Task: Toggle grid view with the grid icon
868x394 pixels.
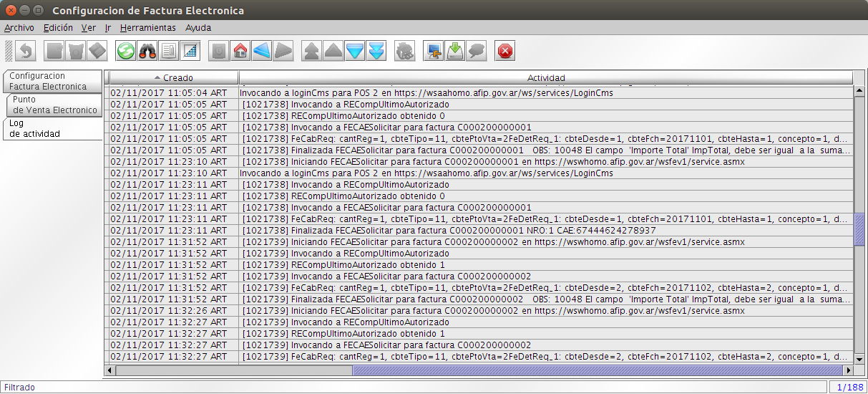Action: tap(190, 51)
